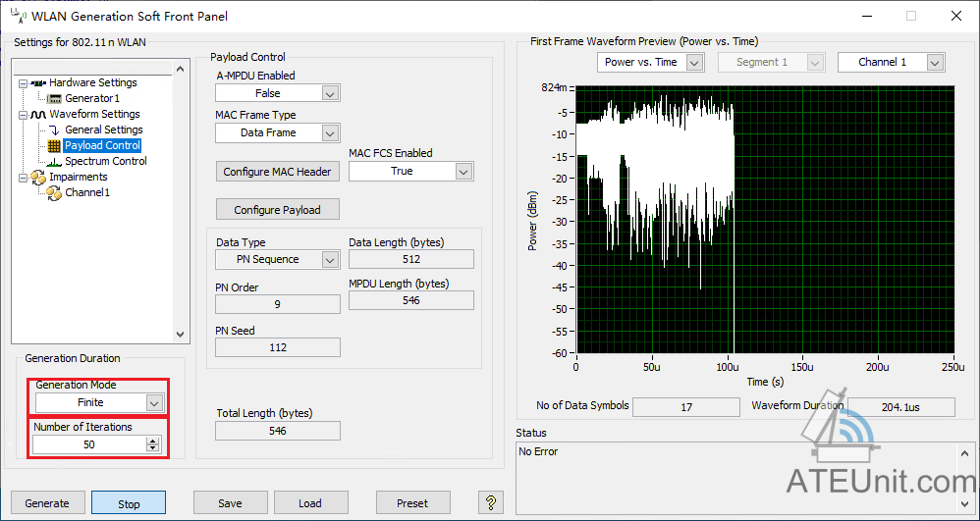
Task: Click the MPDU Length (bytes) field
Action: point(411,300)
